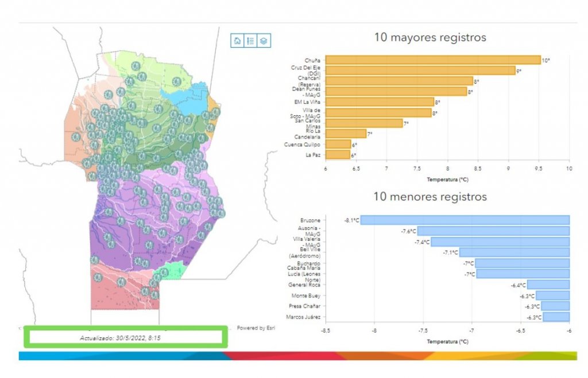
Task: Select the westernmost station marker in the red southern region
Action: [98, 278]
